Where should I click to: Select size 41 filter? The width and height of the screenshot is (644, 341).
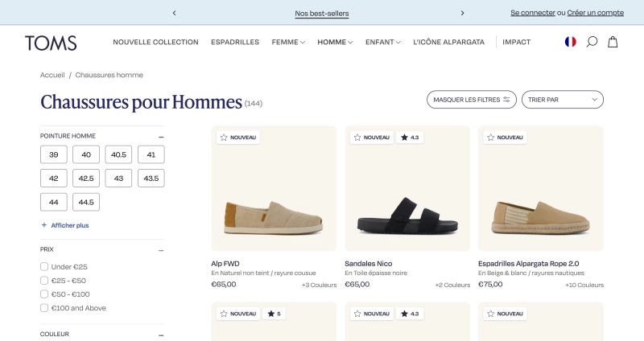click(151, 154)
